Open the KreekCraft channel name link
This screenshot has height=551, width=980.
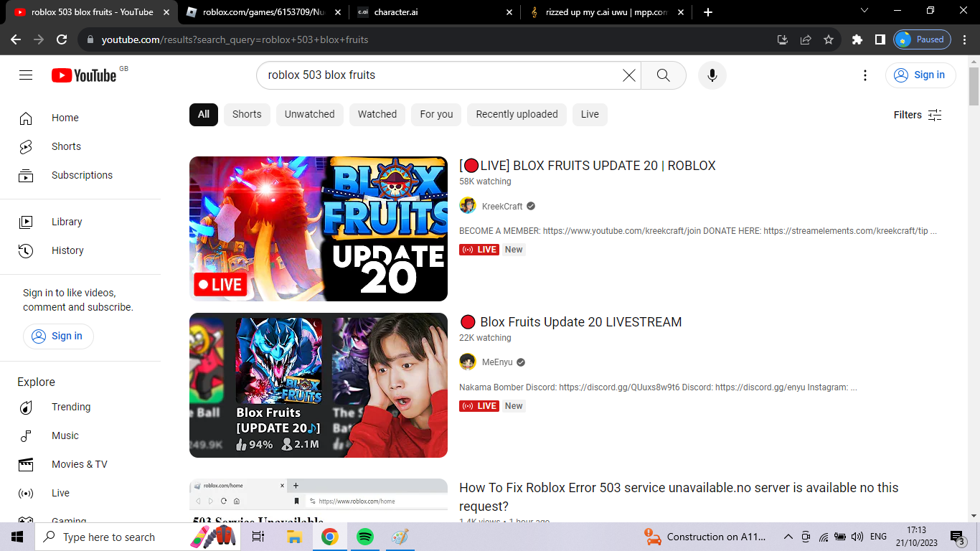(x=502, y=206)
